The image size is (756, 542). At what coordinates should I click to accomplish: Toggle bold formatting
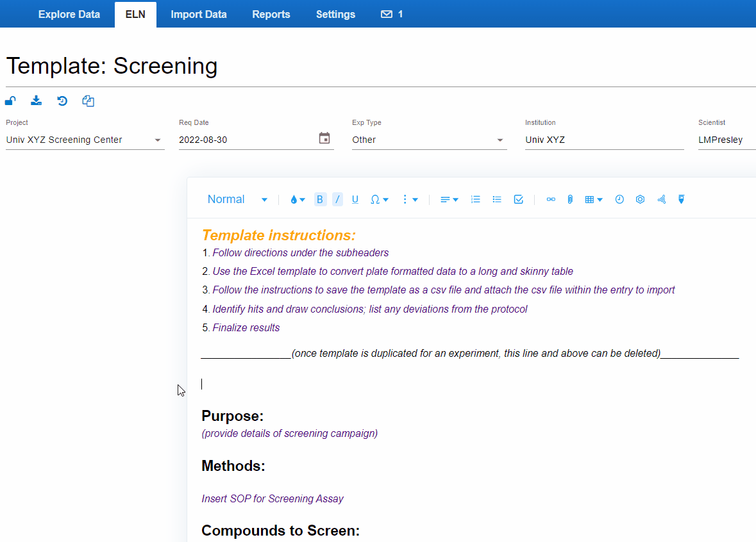pos(320,199)
